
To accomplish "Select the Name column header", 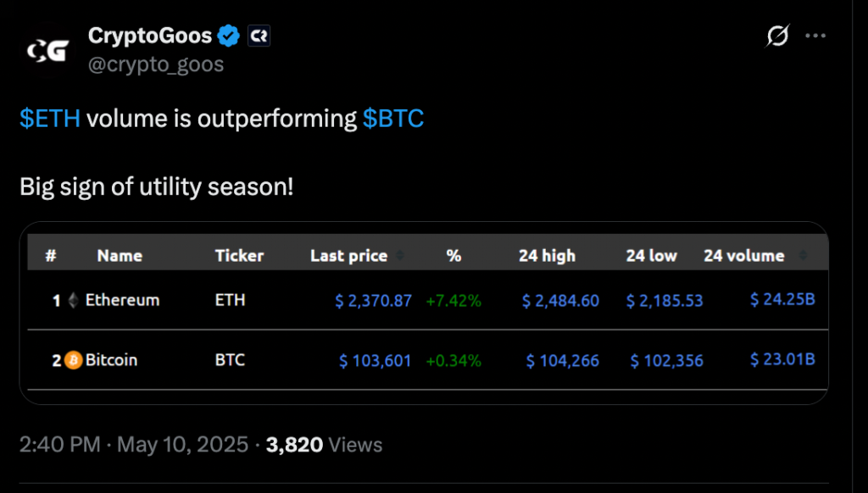I will point(120,255).
